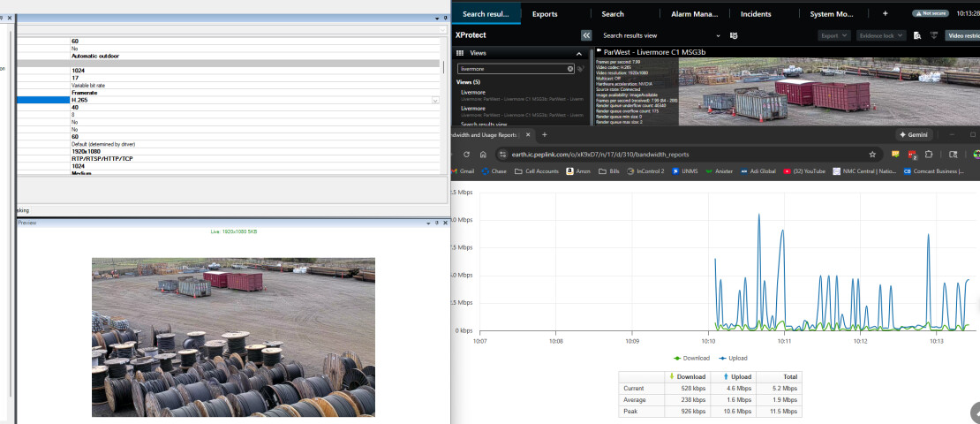Collapse the XProtect sidebar with double-chevron button
This screenshot has width=980, height=424.
(x=586, y=35)
